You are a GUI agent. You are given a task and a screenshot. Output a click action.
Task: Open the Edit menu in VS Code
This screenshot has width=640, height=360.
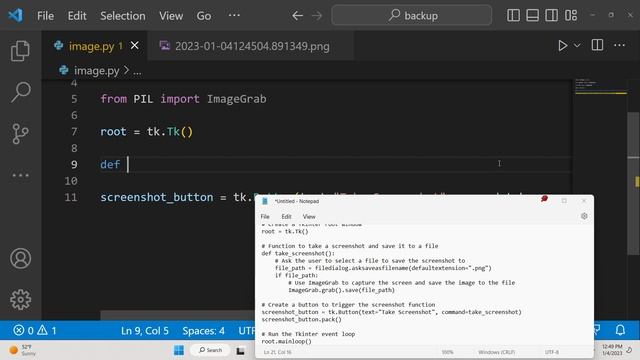click(77, 16)
